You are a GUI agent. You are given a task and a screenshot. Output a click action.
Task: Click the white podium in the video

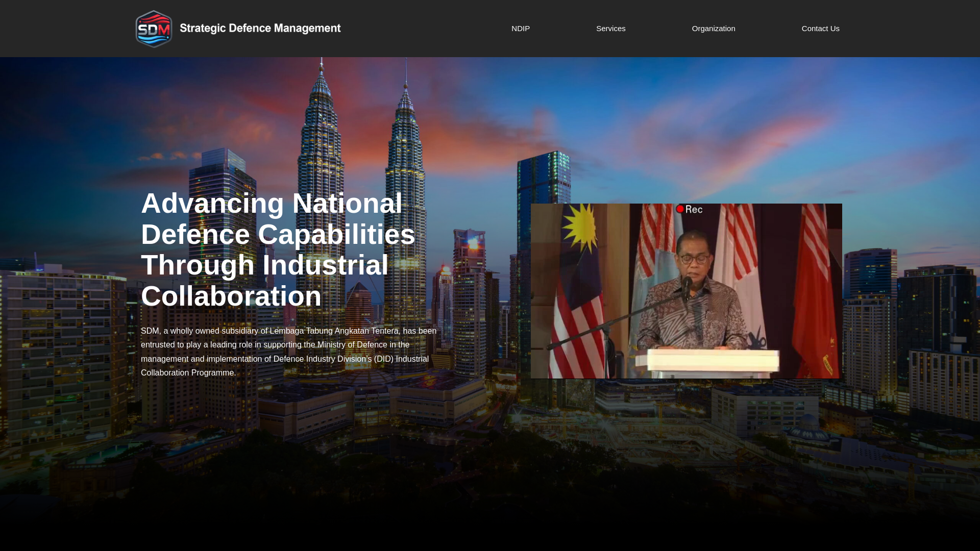point(715,361)
